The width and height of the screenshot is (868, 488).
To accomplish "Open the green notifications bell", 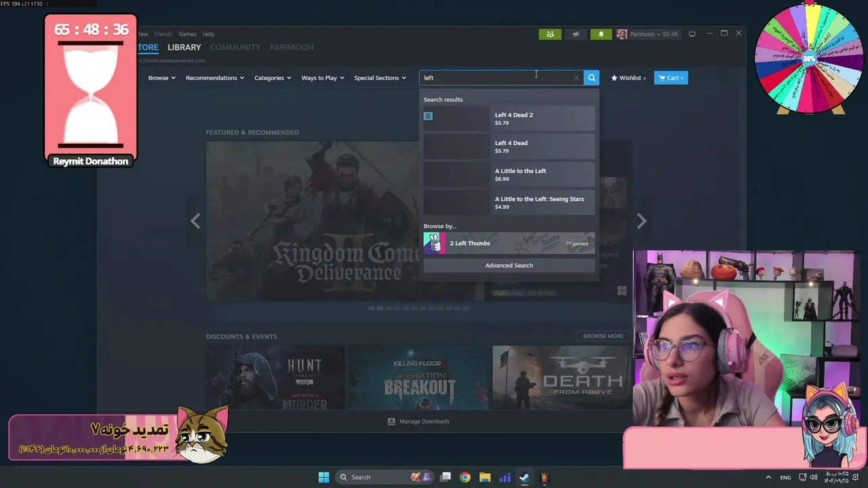I will tap(601, 34).
